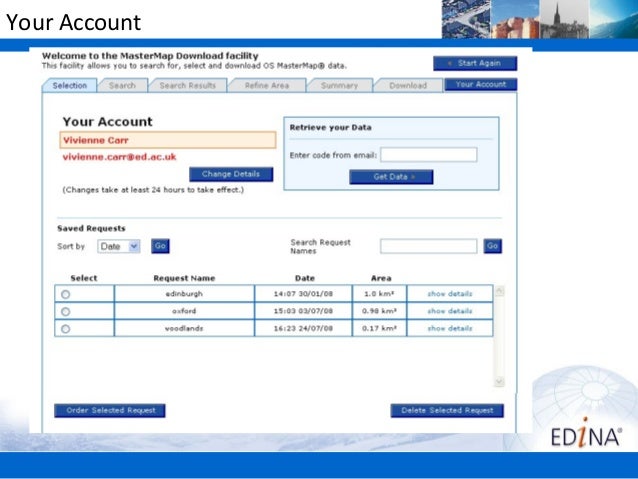Click Go beside the Sort by dropdown
638x479 pixels.
160,246
